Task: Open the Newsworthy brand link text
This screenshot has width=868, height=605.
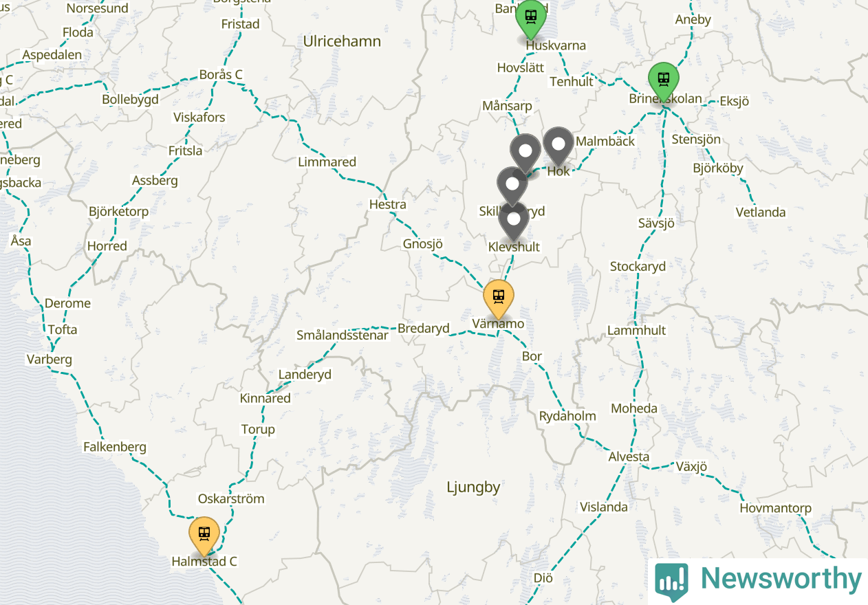Action: 781,580
